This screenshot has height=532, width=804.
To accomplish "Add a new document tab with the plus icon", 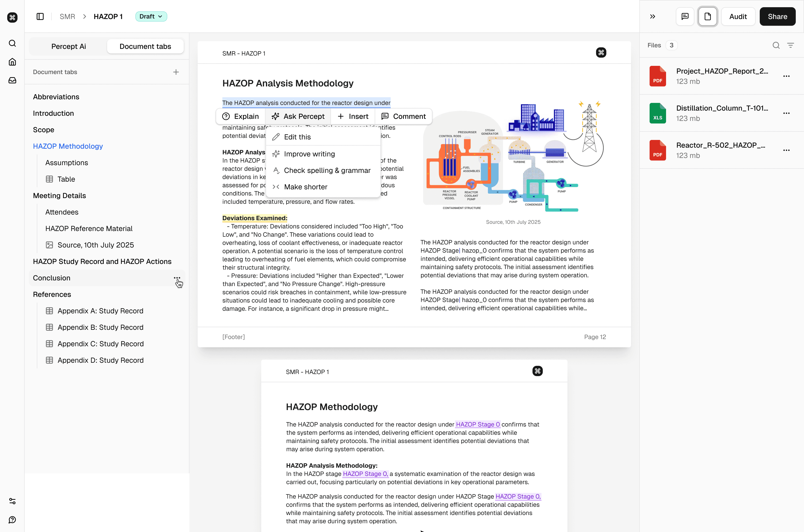I will 176,72.
